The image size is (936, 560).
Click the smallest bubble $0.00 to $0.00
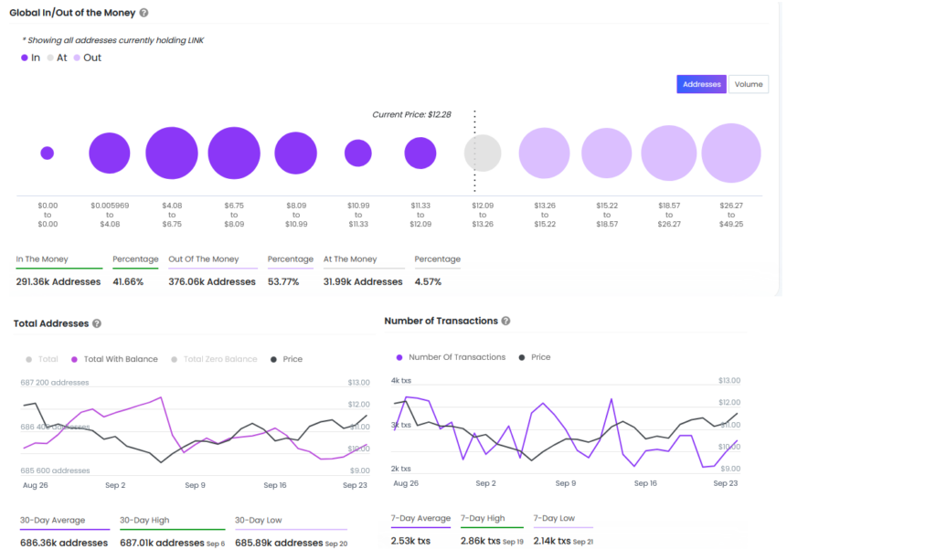(48, 153)
